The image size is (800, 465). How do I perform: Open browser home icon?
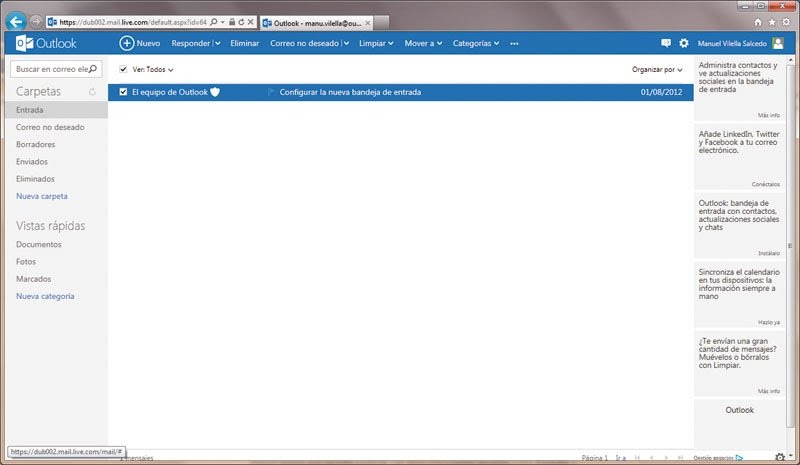758,22
